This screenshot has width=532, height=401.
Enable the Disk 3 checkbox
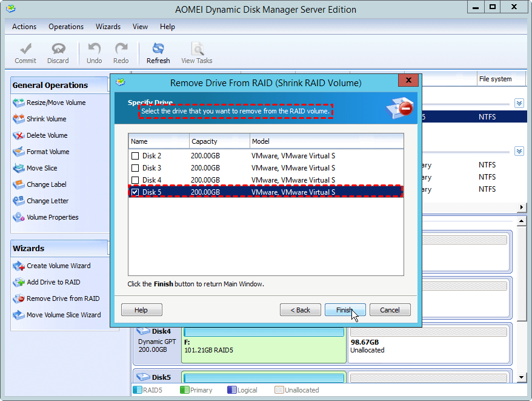coord(135,168)
